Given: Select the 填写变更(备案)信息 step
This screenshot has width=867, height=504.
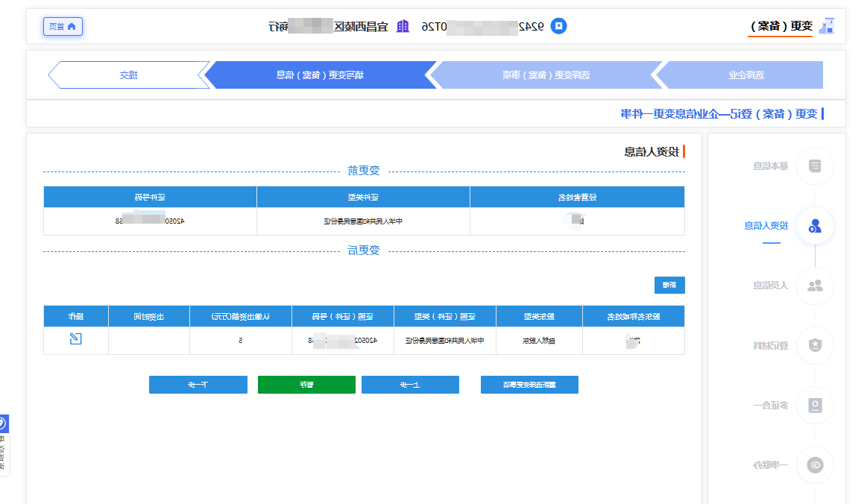Looking at the screenshot, I should [320, 75].
